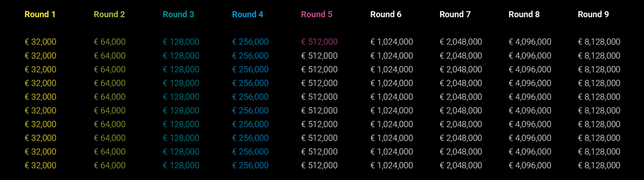Click the topmost € 256,000 value in Round 4
The width and height of the screenshot is (644, 180).
[250, 42]
